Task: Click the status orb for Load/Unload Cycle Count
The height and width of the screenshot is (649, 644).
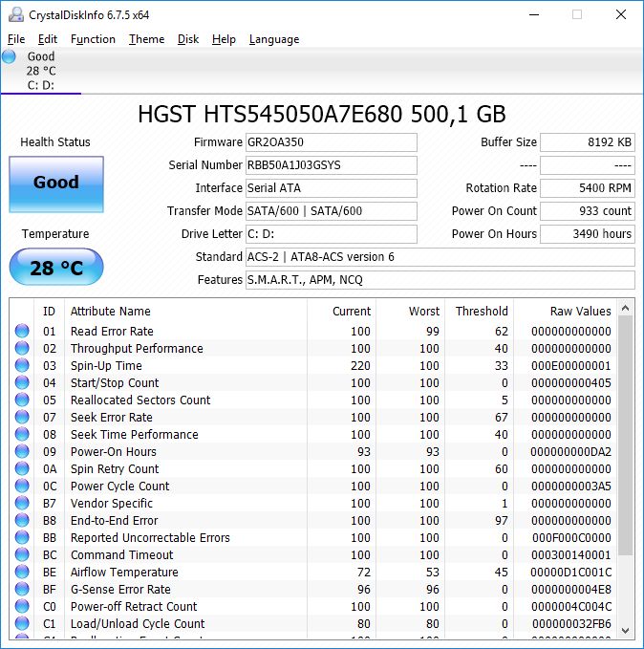Action: point(22,623)
